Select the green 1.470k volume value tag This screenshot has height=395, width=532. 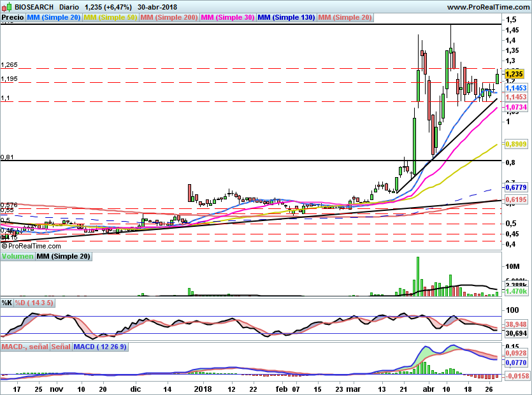pos(515,291)
